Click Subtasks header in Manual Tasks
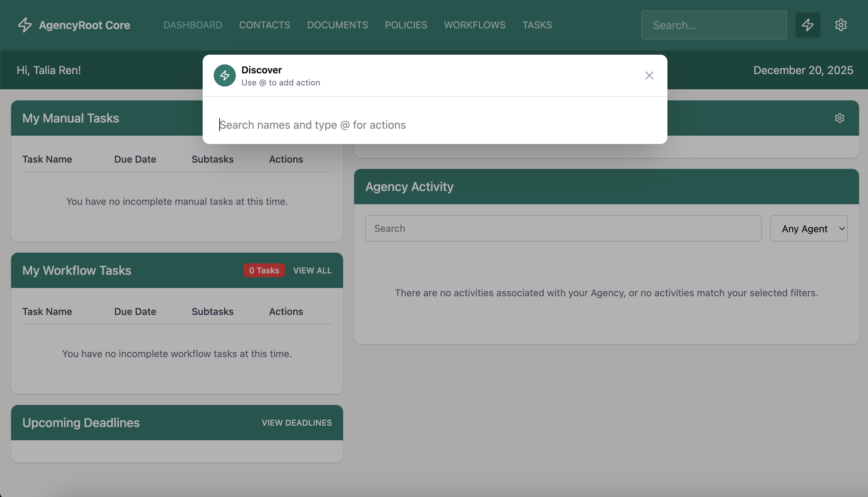Viewport: 868px width, 497px height. click(x=212, y=159)
